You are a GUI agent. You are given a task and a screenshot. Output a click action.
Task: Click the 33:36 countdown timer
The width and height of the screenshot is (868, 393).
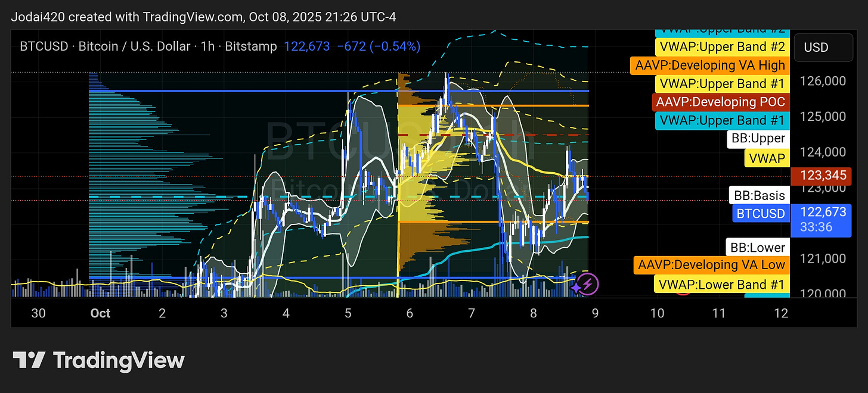point(816,226)
